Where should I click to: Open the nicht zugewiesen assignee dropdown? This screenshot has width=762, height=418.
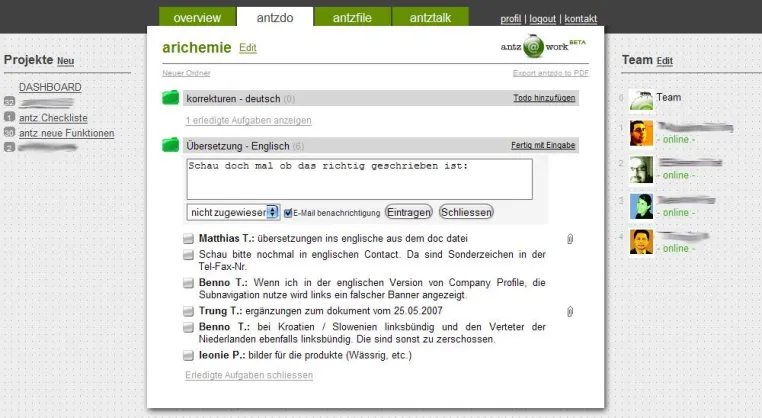(x=233, y=212)
